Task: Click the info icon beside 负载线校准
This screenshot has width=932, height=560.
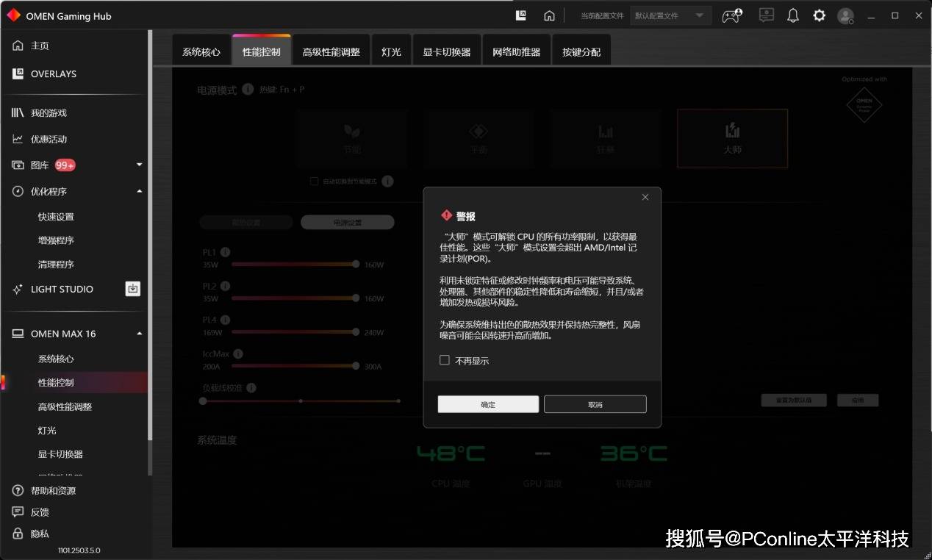Action: [x=251, y=387]
